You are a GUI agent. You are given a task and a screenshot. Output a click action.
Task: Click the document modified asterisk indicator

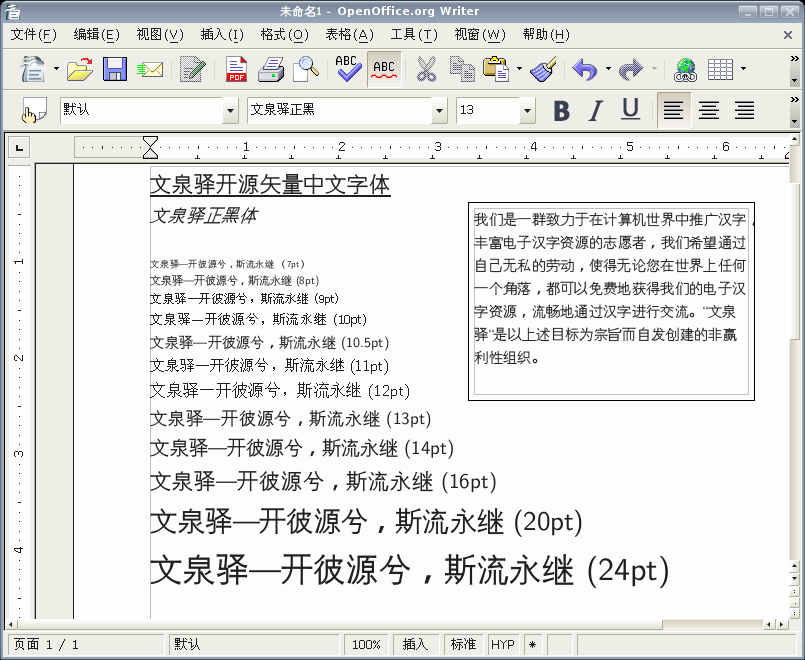532,645
